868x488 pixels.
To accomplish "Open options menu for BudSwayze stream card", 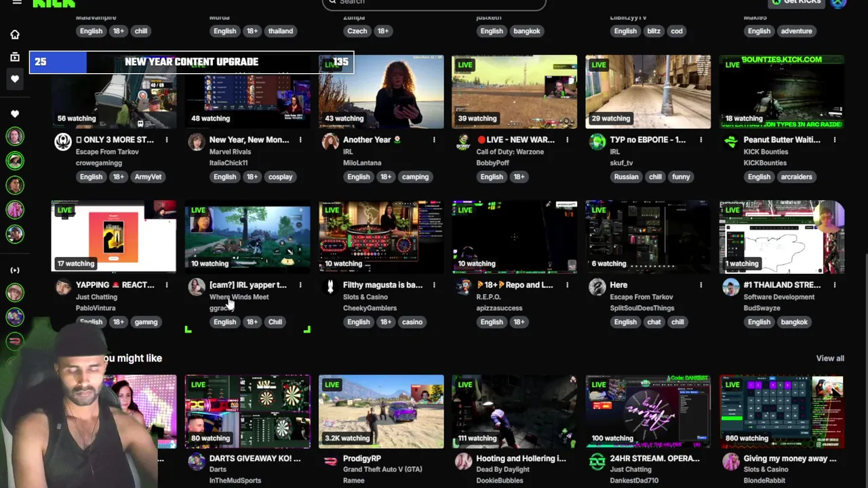I will [x=835, y=285].
